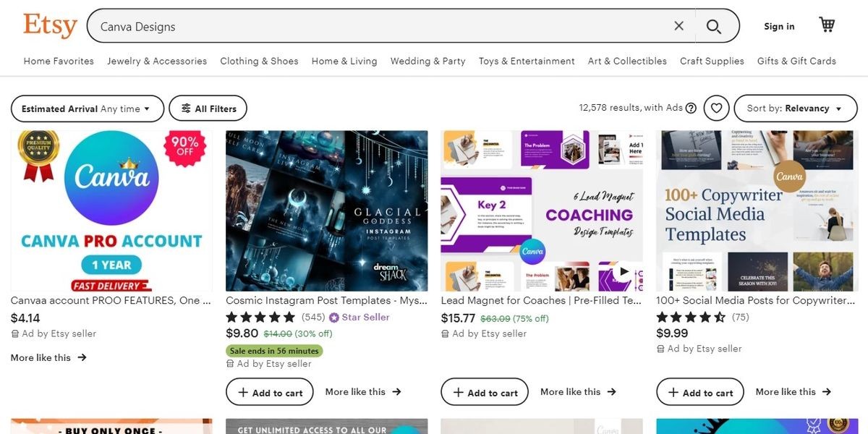This screenshot has width=868, height=434.
Task: Click Ad by Etsy seller under the sale countdown badge
Action: (x=269, y=364)
